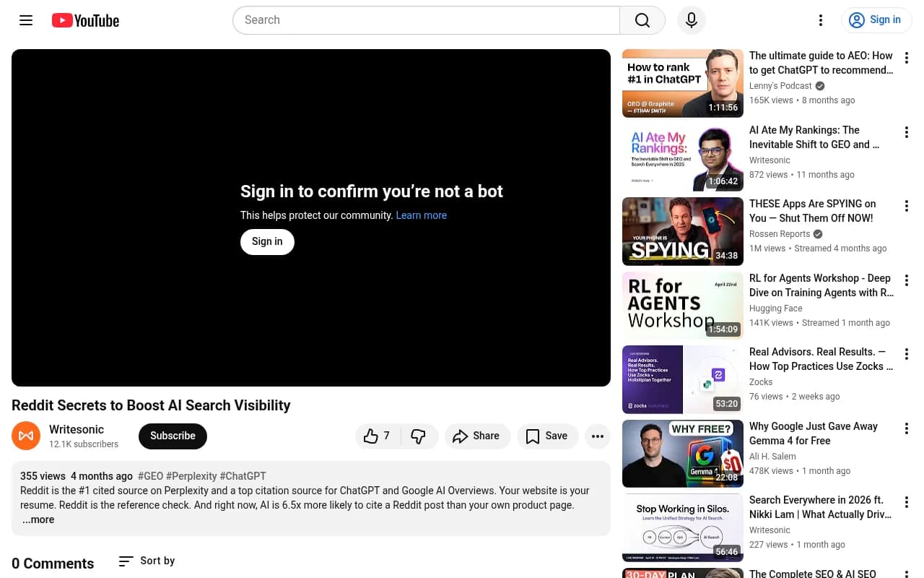Open AI Ate My Rankings video title
The height and width of the screenshot is (578, 924).
click(x=814, y=137)
